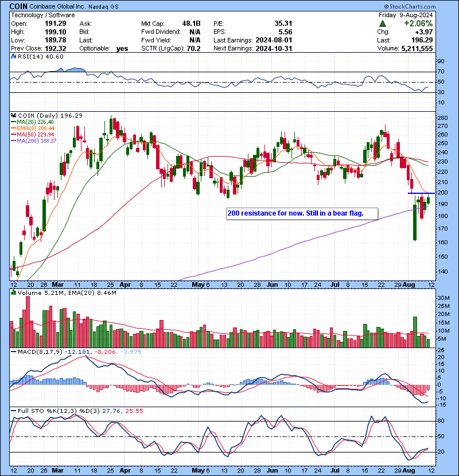Click the dark blue MACD legend dash
459x476 pixels.
(x=14, y=352)
